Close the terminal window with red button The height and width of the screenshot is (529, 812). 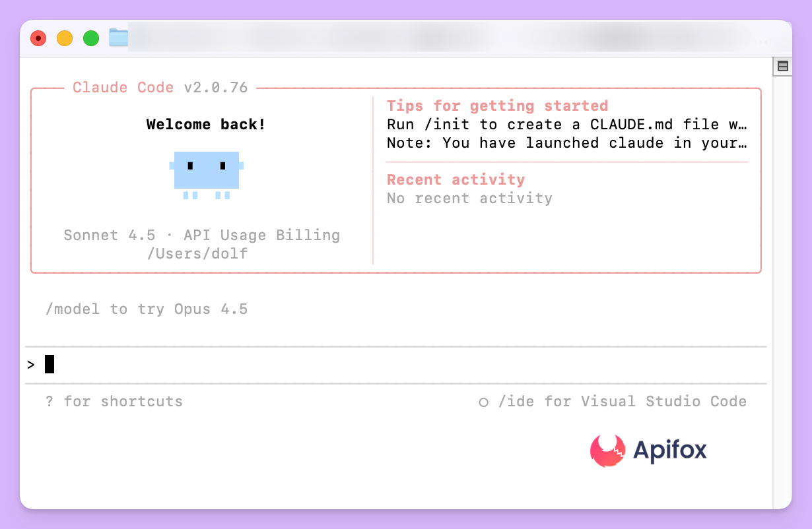(x=38, y=38)
